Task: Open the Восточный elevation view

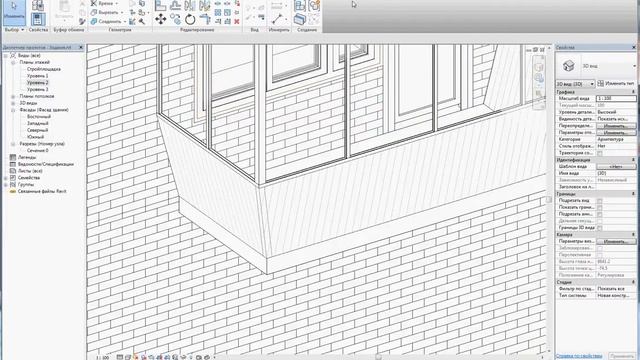Action: [x=39, y=117]
